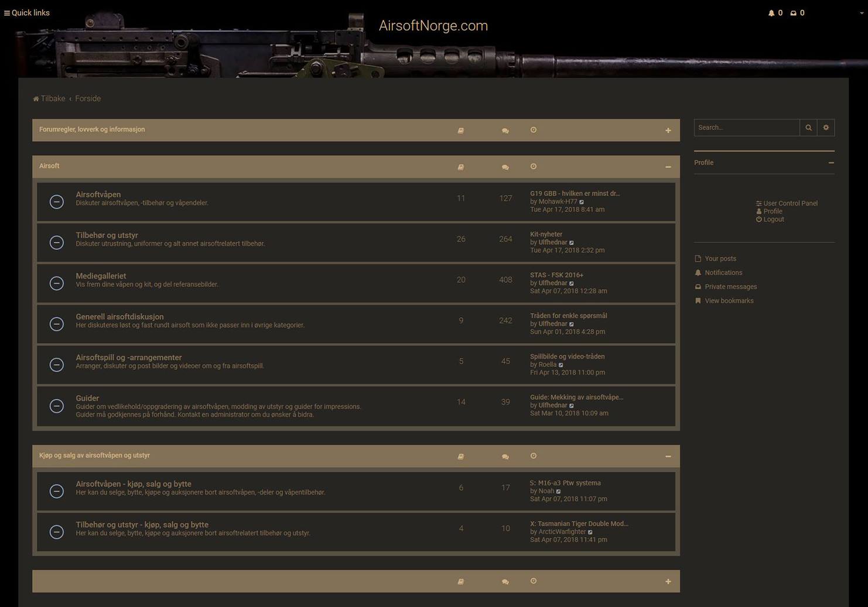Click the Airsoftvåpen forum status icon

[x=57, y=202]
